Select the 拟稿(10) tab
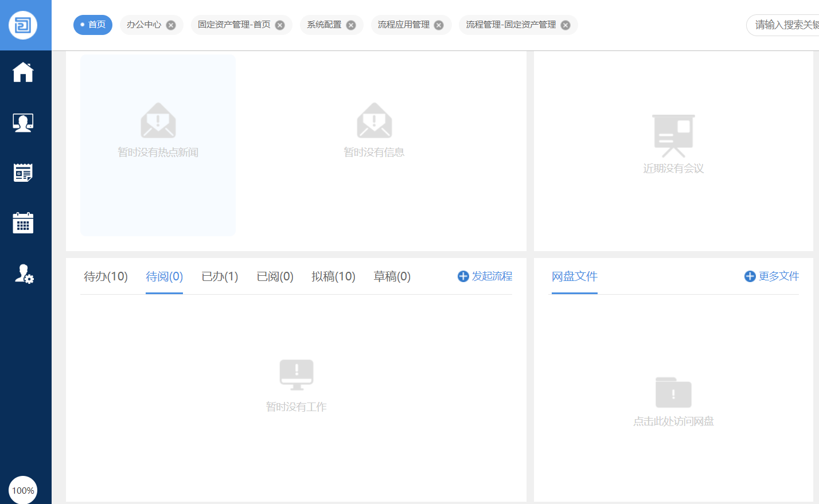 point(333,277)
